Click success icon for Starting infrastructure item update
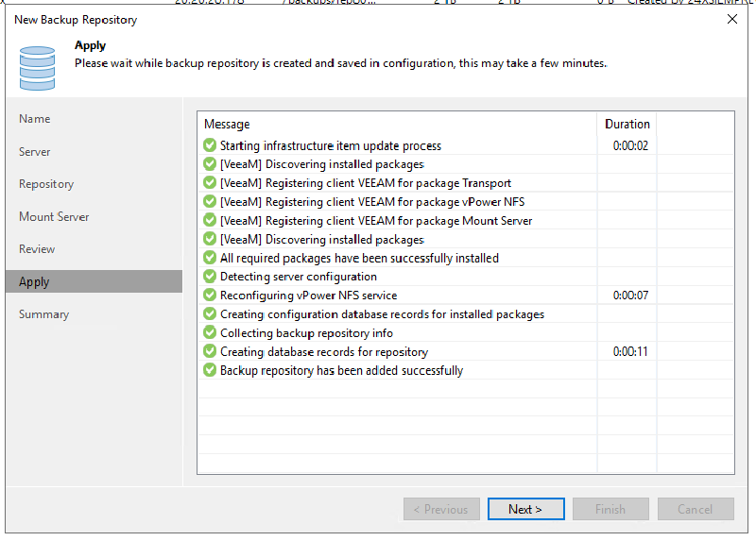The width and height of the screenshot is (756, 541). [210, 145]
